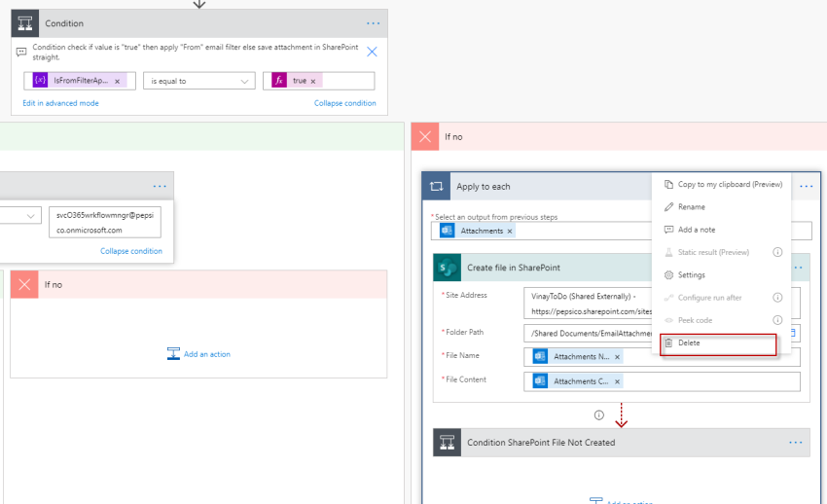Open the Condition card ellipsis menu
This screenshot has width=827, height=504.
coord(373,23)
